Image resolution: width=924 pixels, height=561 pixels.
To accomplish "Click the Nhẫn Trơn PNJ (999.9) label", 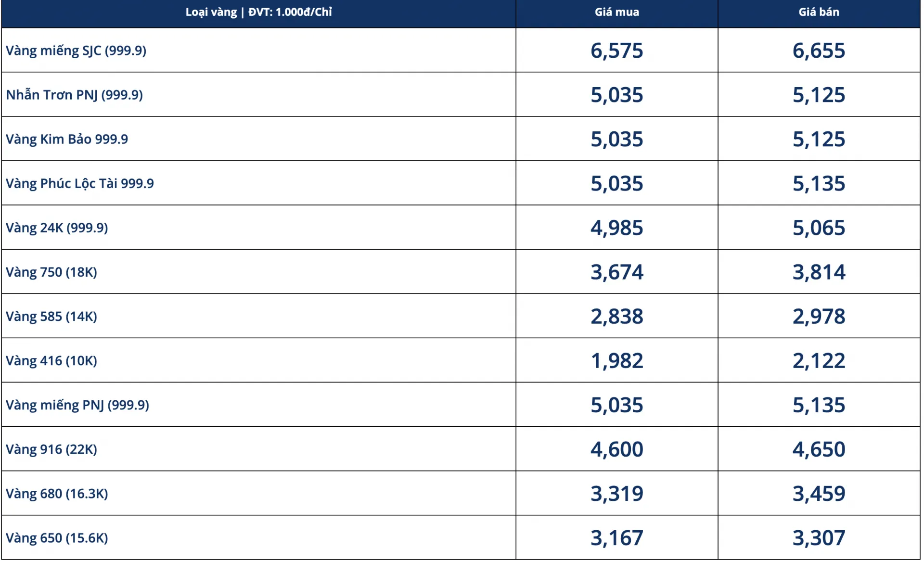I will [x=74, y=95].
